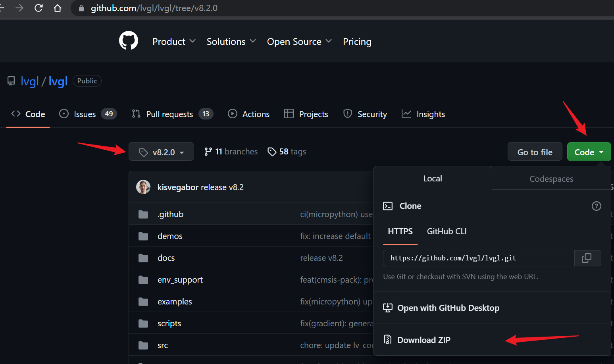Open the demos row's fix: increase default commit
The width and height of the screenshot is (614, 364).
pyautogui.click(x=335, y=236)
